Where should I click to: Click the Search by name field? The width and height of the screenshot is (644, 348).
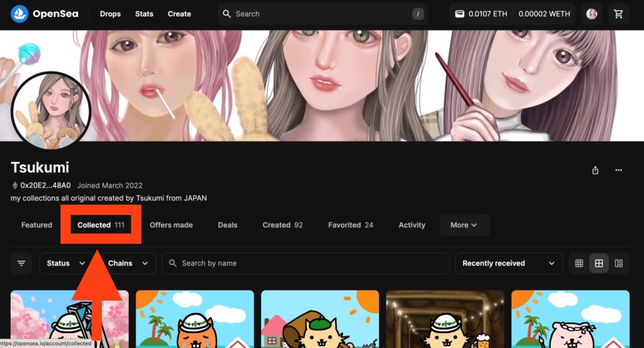[x=306, y=263]
